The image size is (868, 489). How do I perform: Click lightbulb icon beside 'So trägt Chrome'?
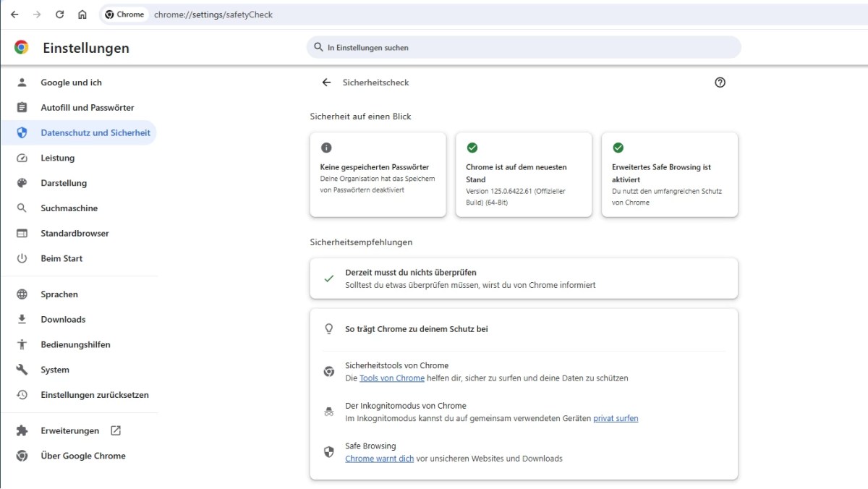[x=329, y=328]
